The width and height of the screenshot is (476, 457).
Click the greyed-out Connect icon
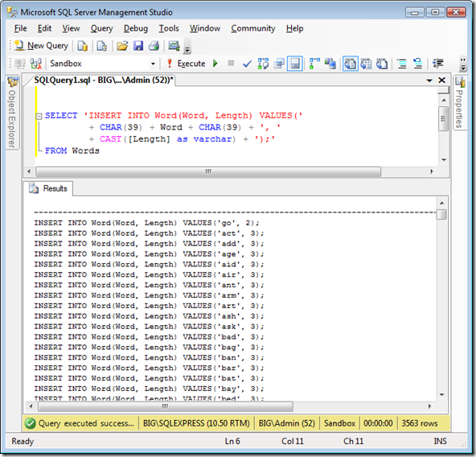click(x=20, y=64)
